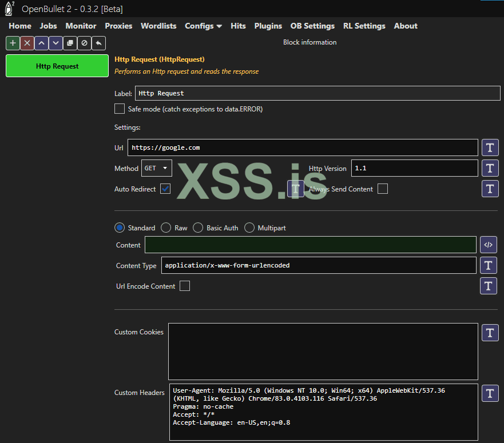The height and width of the screenshot is (443, 504).
Task: Click the clone block icon
Action: pyautogui.click(x=70, y=43)
